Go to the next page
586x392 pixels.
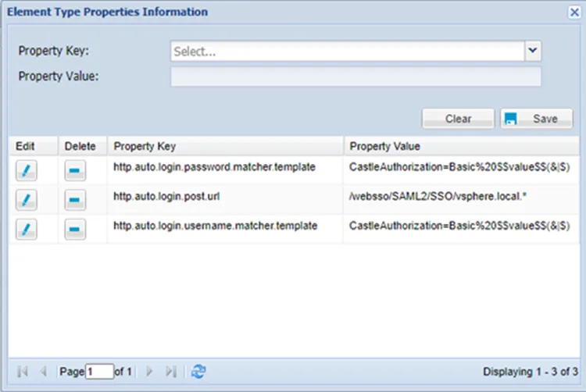coord(149,371)
